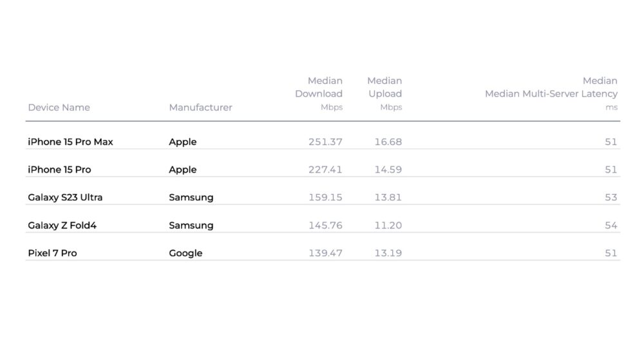The width and height of the screenshot is (644, 363).
Task: Select the Median Download column header
Action: click(319, 93)
